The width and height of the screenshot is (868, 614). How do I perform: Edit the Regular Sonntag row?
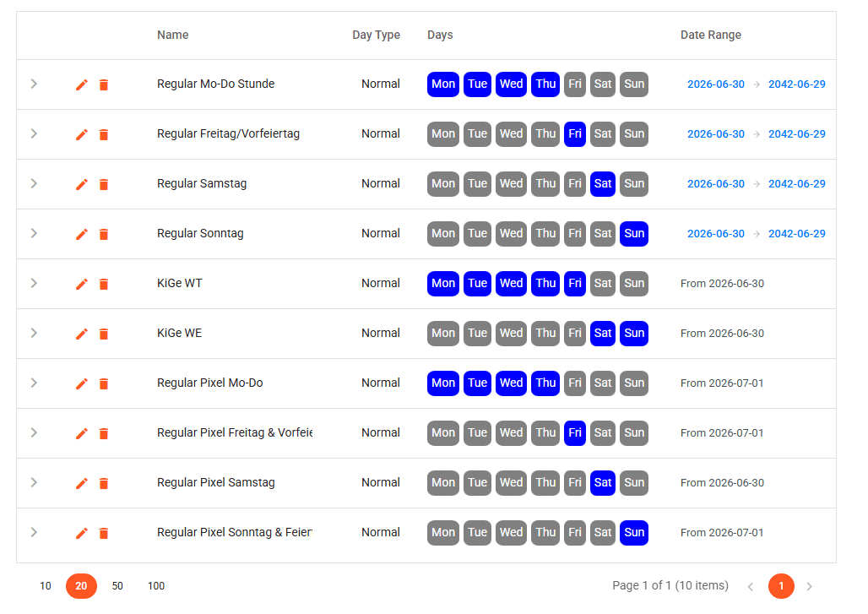pyautogui.click(x=81, y=234)
